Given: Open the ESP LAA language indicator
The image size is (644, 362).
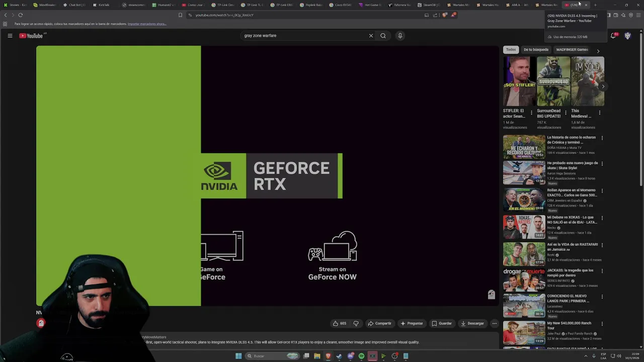Looking at the screenshot, I should (x=604, y=356).
